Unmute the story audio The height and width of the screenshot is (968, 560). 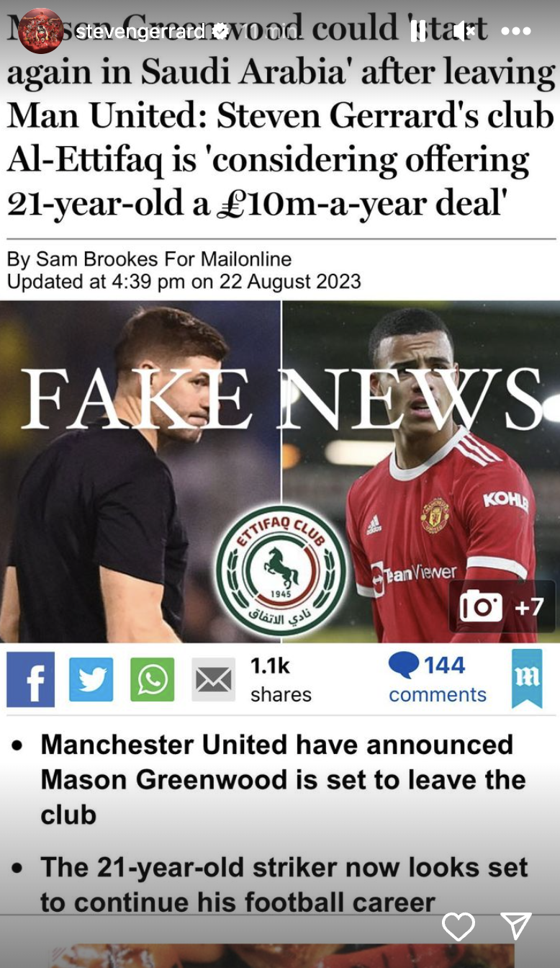464,31
